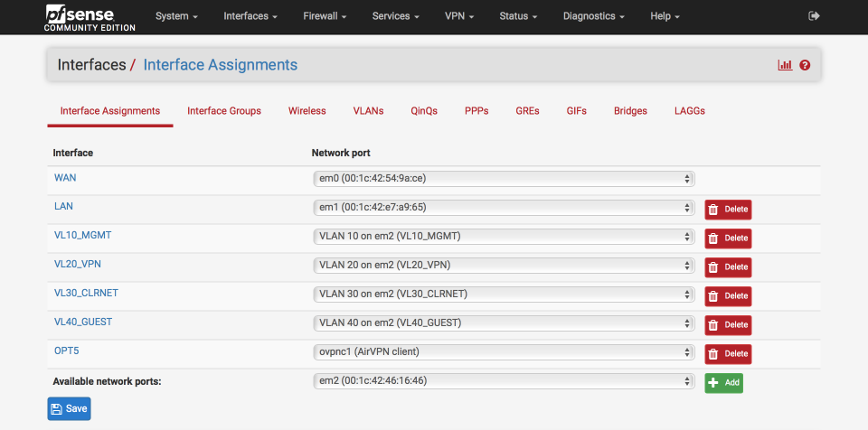Remove the OPT5 interface with Delete
Viewport: 868px width, 430px height.
pyautogui.click(x=728, y=353)
